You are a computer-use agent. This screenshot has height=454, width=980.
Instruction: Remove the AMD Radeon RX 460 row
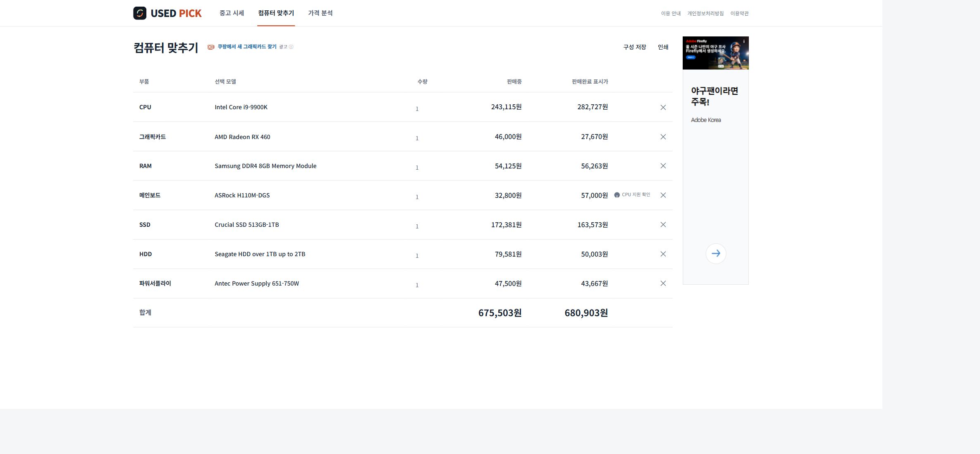coord(663,137)
